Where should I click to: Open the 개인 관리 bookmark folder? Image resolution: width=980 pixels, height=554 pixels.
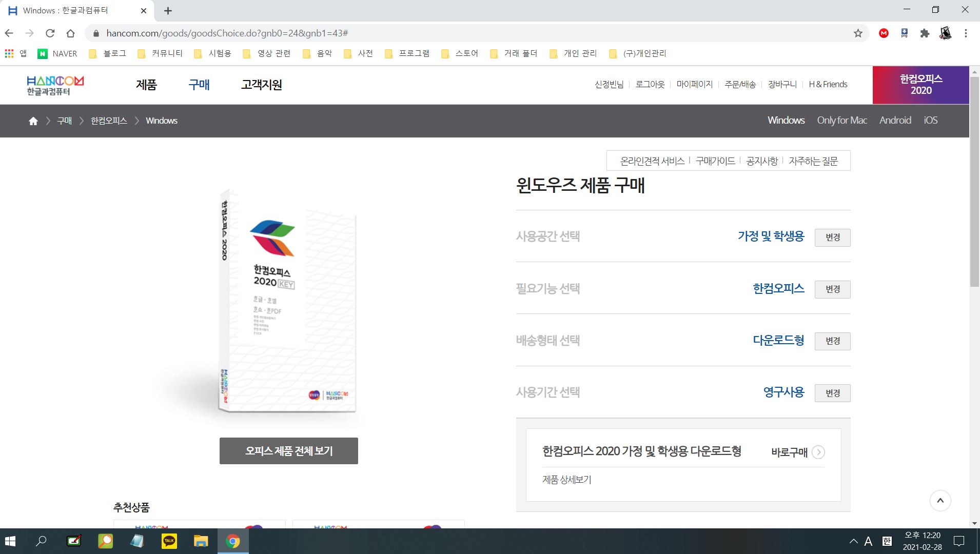tap(573, 53)
